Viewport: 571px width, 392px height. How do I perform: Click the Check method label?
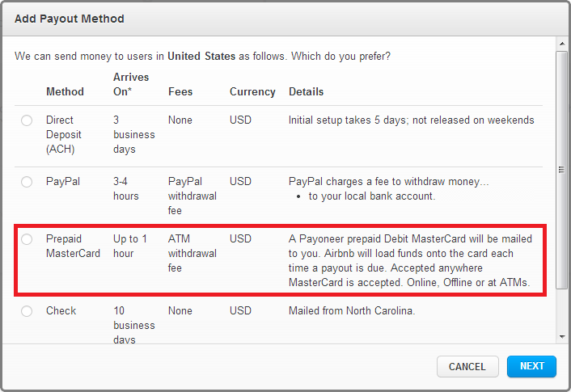point(61,311)
